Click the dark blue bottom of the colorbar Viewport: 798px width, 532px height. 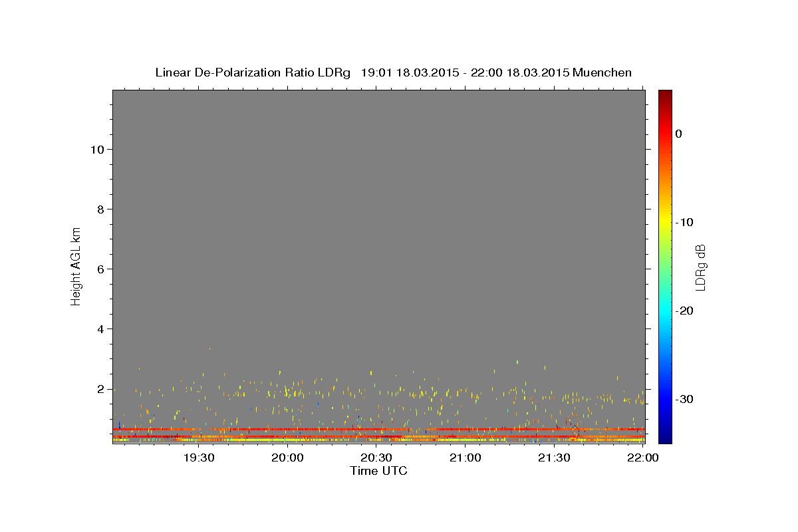coord(665,438)
